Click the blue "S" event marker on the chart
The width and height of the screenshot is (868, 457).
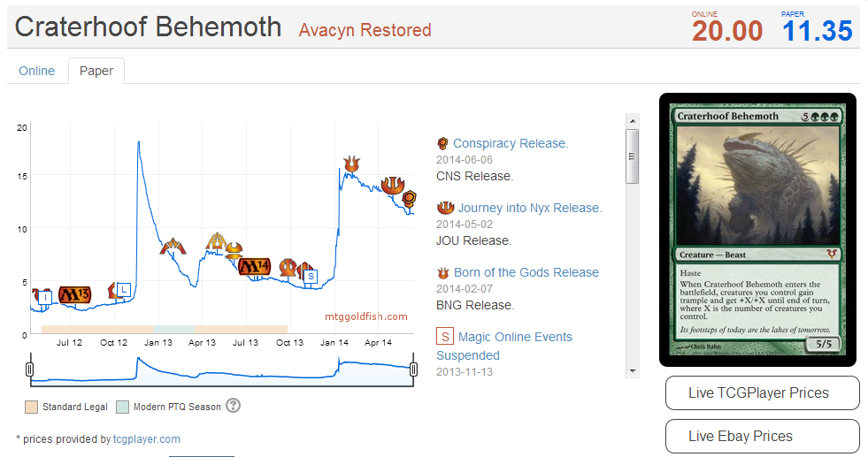(x=311, y=276)
